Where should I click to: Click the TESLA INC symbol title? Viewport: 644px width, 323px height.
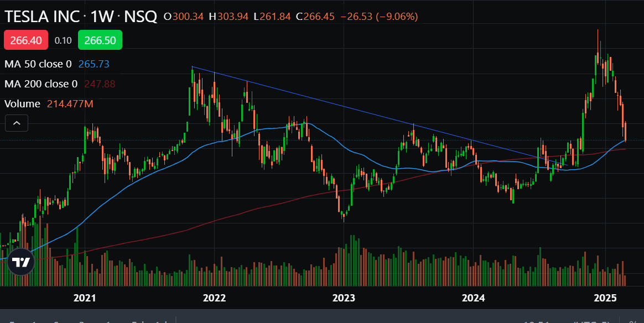(x=42, y=17)
